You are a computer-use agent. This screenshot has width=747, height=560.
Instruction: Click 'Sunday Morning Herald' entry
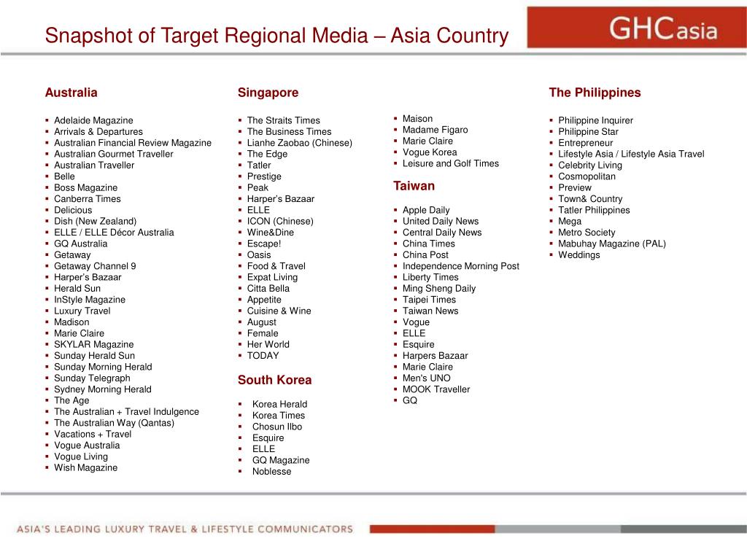coord(103,367)
